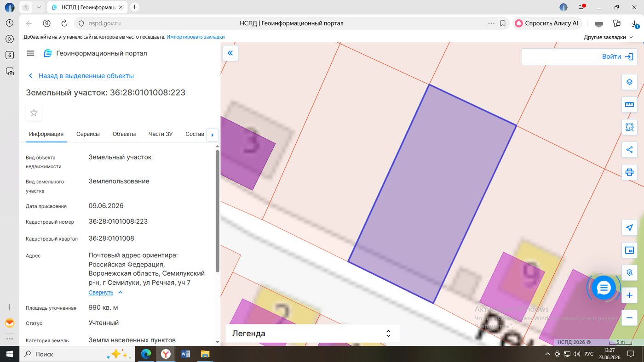
Task: Click the cadastral quarter 36:28:0101008 value
Action: pyautogui.click(x=111, y=238)
